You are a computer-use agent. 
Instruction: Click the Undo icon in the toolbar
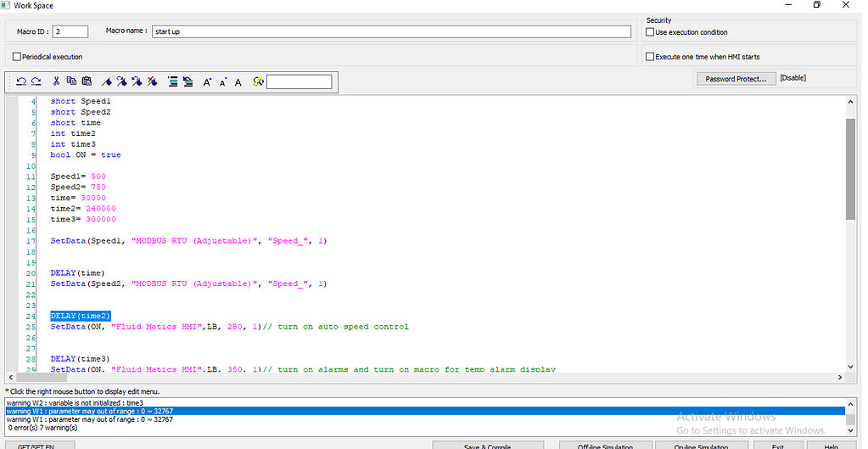[22, 82]
